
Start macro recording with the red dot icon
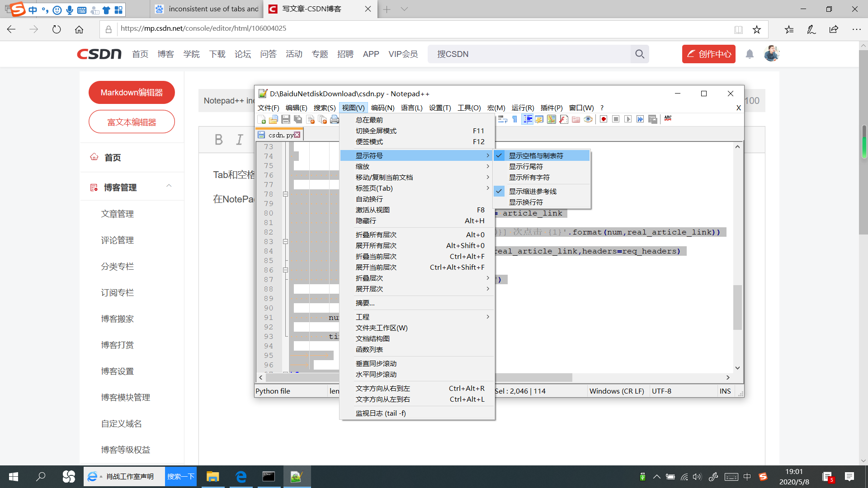pos(604,119)
